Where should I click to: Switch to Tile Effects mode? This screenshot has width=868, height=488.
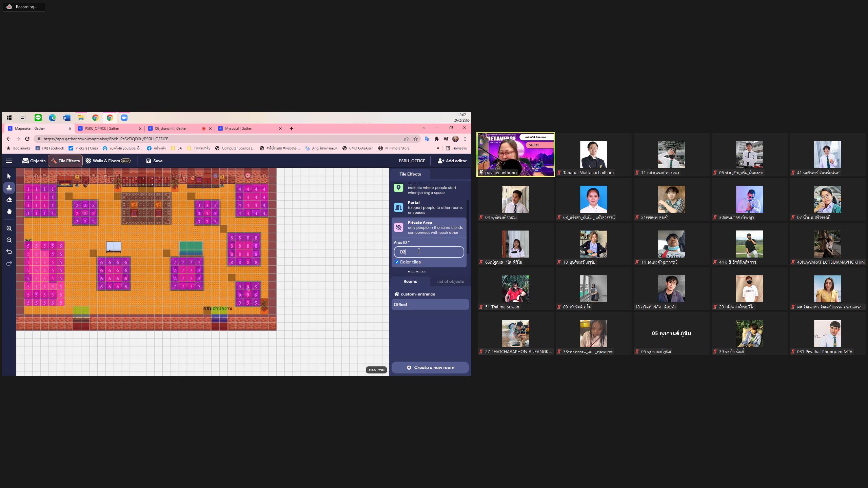65,161
